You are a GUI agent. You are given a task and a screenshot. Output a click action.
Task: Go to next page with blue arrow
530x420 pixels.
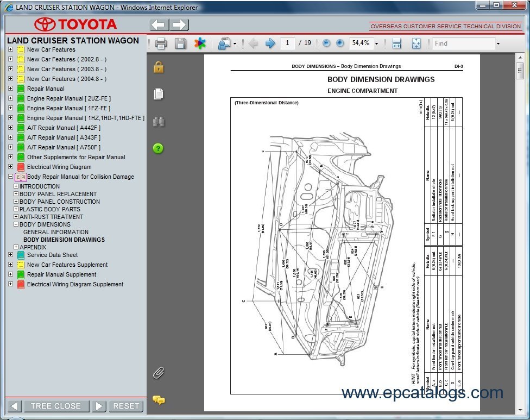click(x=270, y=43)
